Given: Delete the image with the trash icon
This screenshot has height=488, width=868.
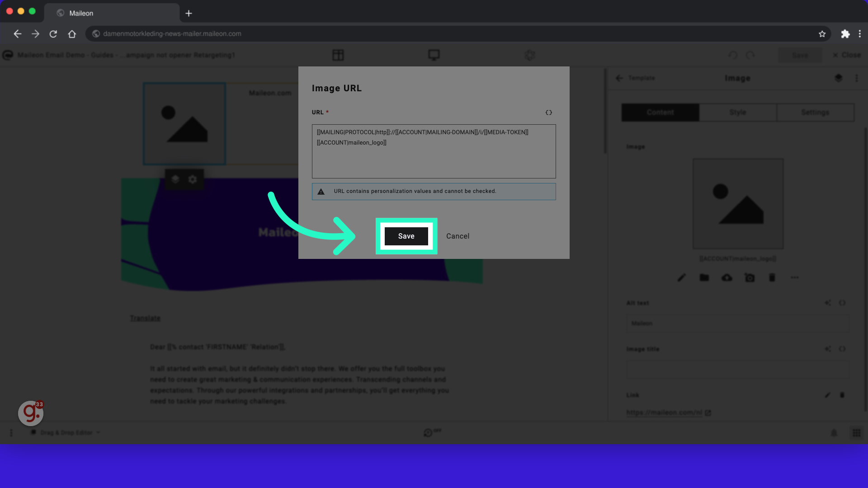Looking at the screenshot, I should coord(772,277).
